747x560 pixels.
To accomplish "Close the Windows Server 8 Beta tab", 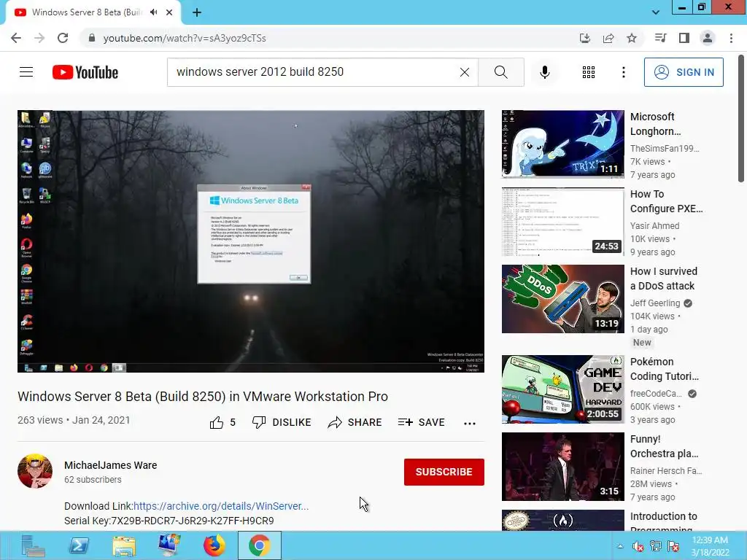I will tap(169, 12).
